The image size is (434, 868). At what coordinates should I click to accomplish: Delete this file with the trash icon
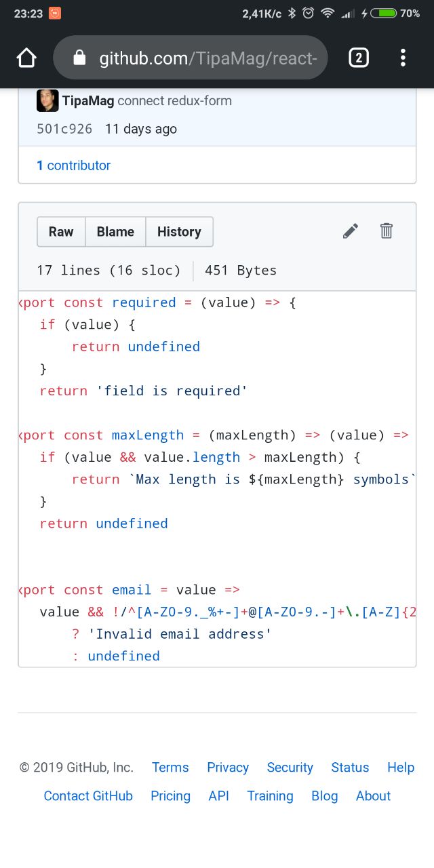pos(387,231)
